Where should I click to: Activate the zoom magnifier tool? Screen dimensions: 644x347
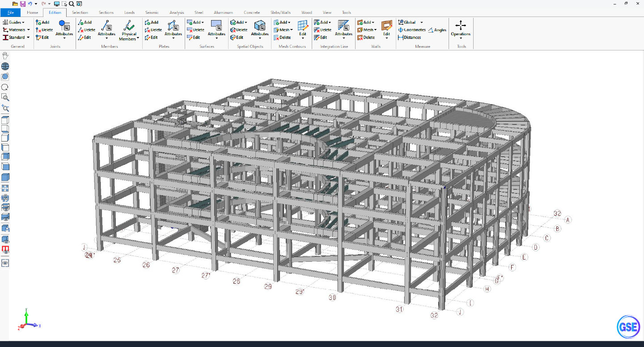click(5, 108)
